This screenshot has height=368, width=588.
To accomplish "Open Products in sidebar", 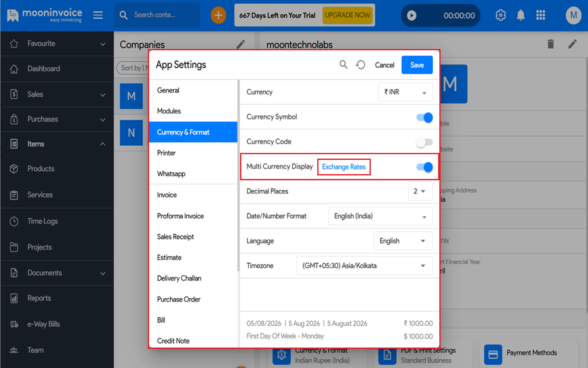I will pyautogui.click(x=57, y=169).
